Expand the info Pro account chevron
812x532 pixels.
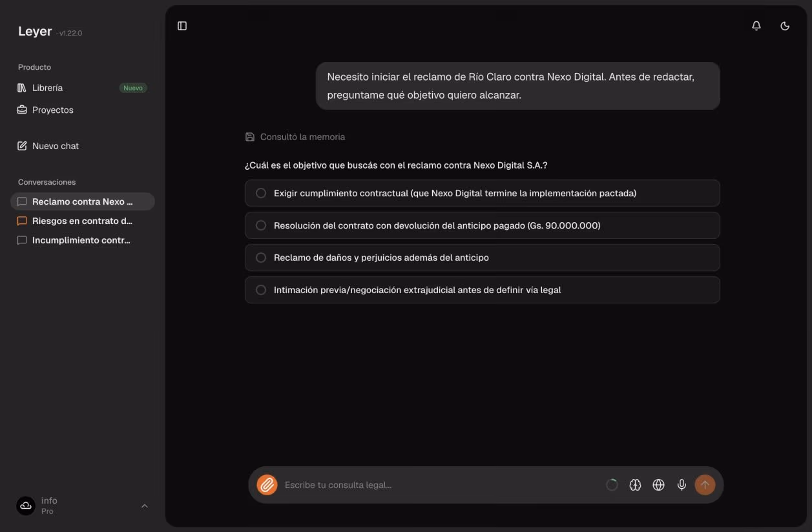(145, 506)
